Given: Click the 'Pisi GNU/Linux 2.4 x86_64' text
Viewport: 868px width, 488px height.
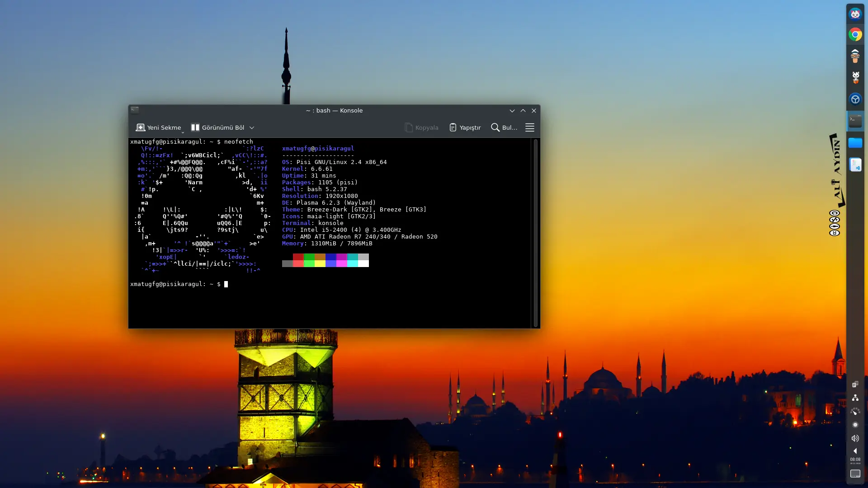Looking at the screenshot, I should point(342,162).
